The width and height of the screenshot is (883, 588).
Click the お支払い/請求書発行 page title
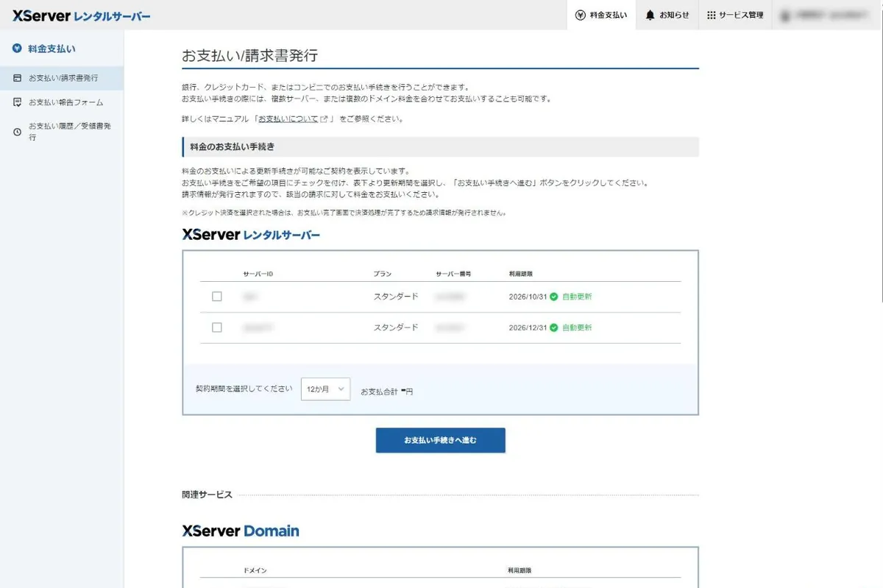point(249,55)
